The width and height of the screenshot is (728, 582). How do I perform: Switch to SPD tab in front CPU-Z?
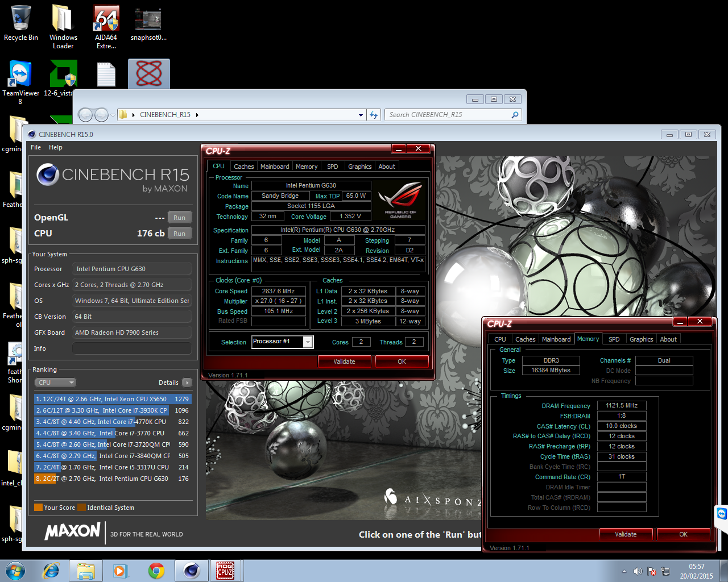click(333, 167)
